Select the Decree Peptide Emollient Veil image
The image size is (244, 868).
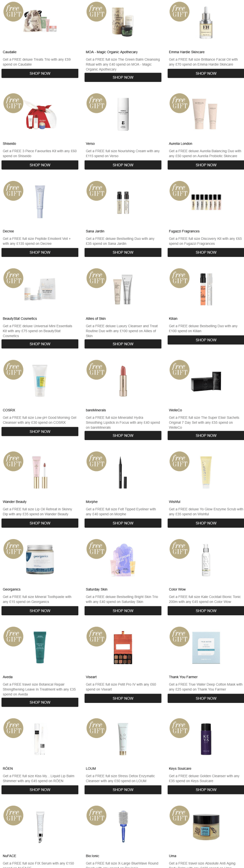[x=40, y=202]
